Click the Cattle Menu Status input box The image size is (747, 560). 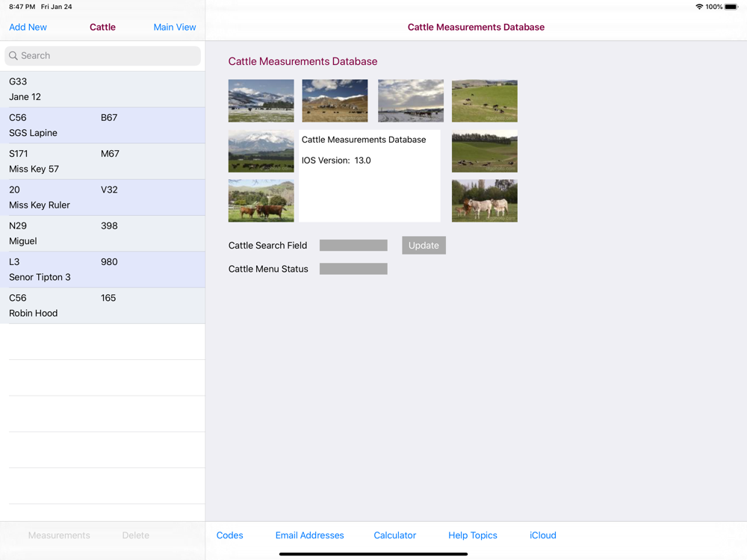click(353, 269)
